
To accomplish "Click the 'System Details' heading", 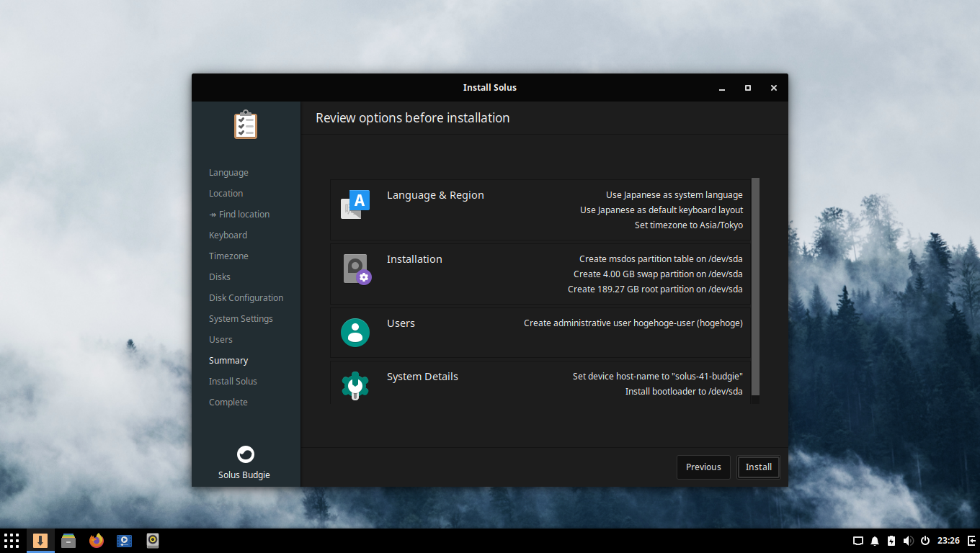I will 422,377.
